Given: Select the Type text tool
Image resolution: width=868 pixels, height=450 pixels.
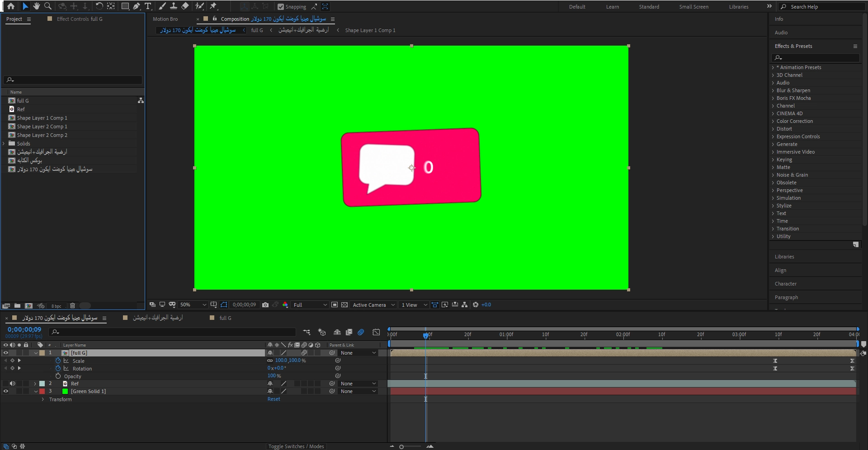Looking at the screenshot, I should (148, 6).
